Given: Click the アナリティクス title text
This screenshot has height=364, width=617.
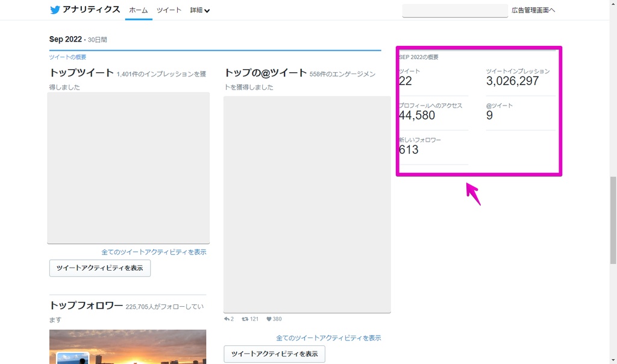Looking at the screenshot, I should [92, 10].
